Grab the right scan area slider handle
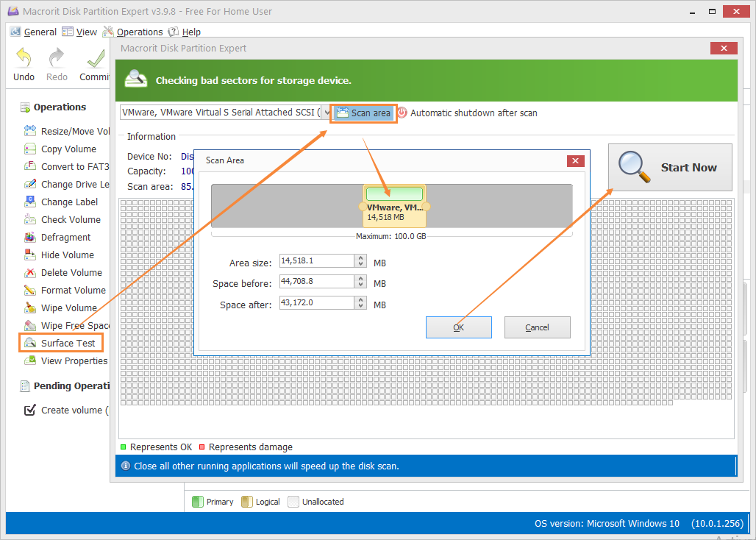Image resolution: width=756 pixels, height=540 pixels. point(426,207)
